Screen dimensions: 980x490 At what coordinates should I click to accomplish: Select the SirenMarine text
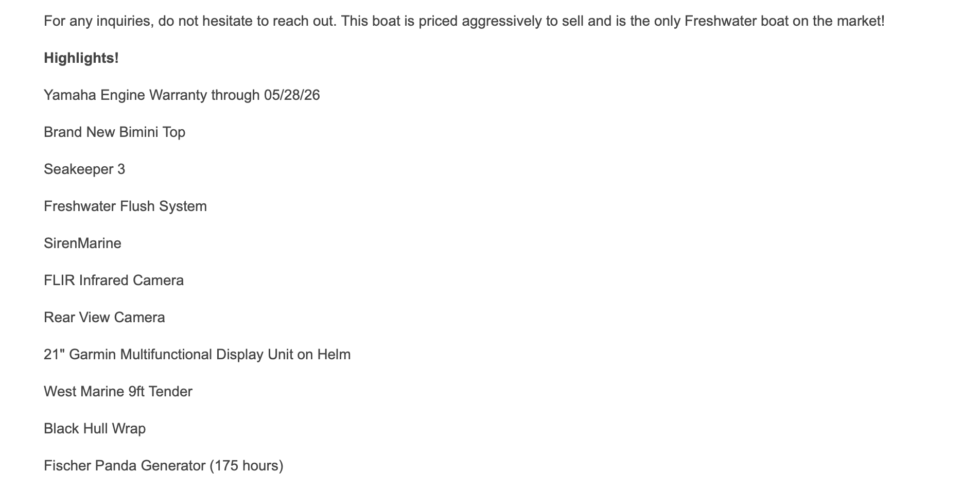(x=82, y=243)
